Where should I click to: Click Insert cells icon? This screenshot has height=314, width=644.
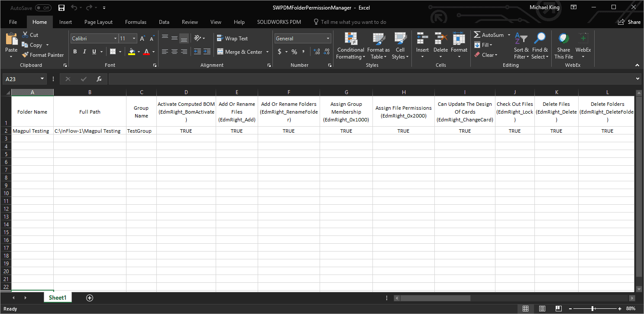pyautogui.click(x=422, y=38)
